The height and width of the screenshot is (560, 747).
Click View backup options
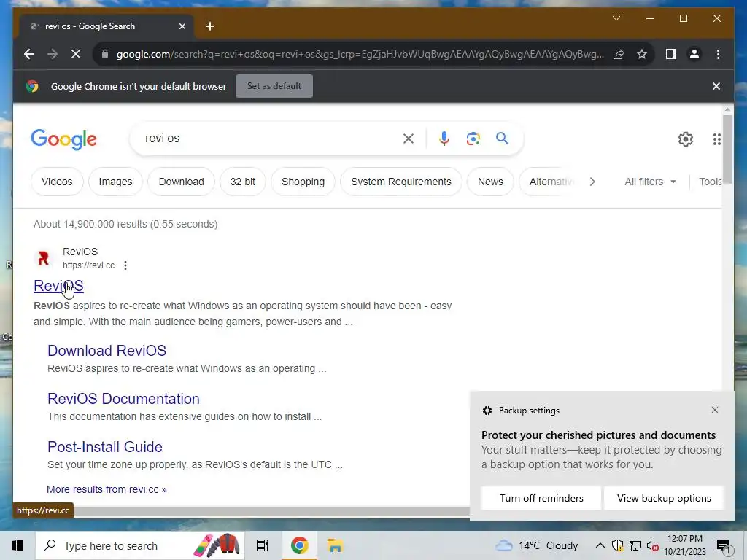point(664,498)
